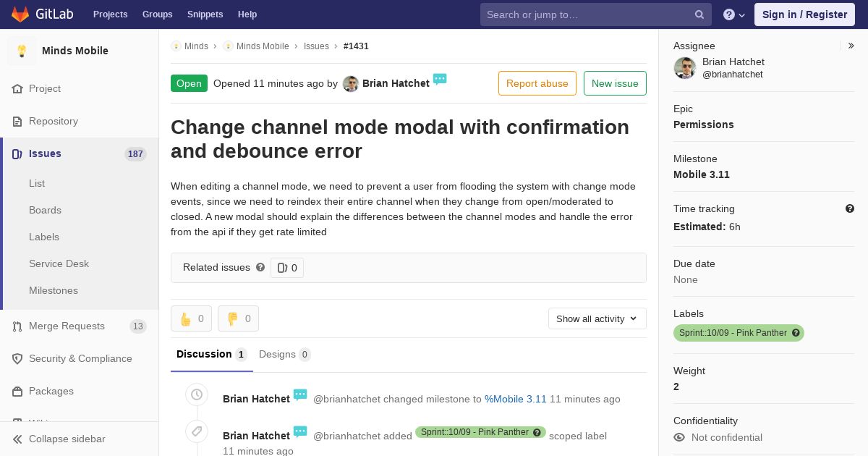The width and height of the screenshot is (868, 456).
Task: Click the Issues sidebar icon
Action: click(17, 154)
